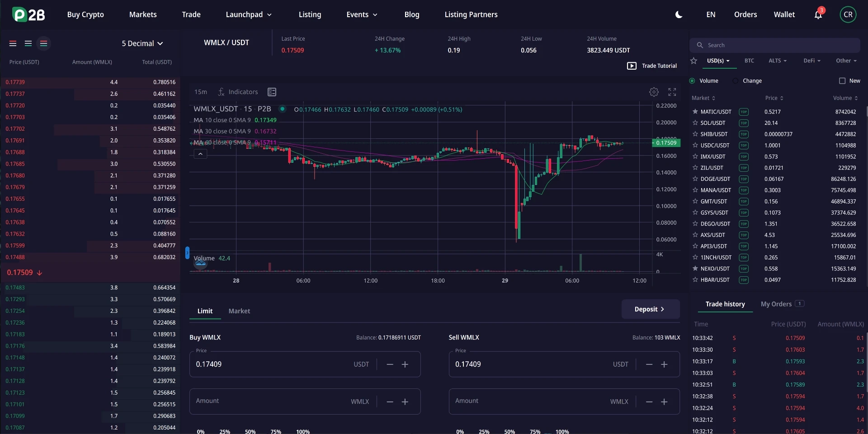Viewport: 868px width, 434px height.
Task: Open the My Orders tab
Action: point(782,304)
